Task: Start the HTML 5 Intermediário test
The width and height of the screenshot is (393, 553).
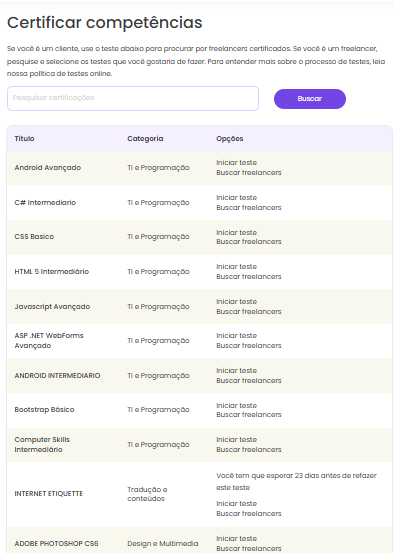Action: point(236,267)
